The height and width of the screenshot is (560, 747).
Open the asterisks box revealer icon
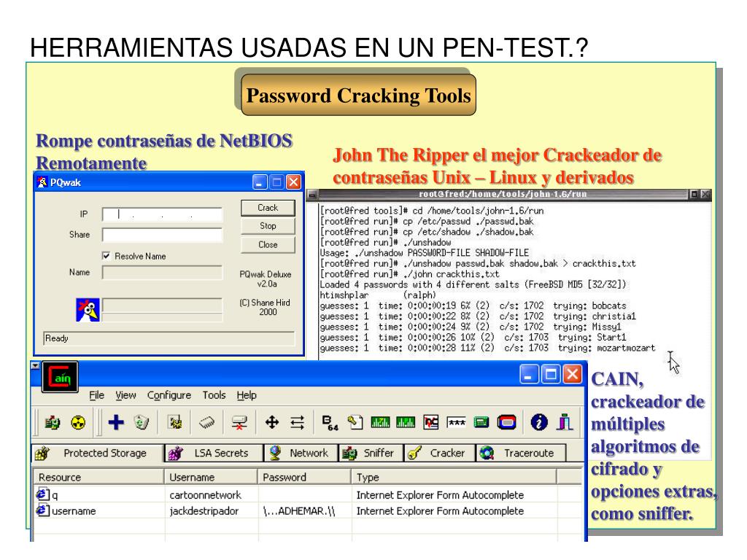[457, 422]
